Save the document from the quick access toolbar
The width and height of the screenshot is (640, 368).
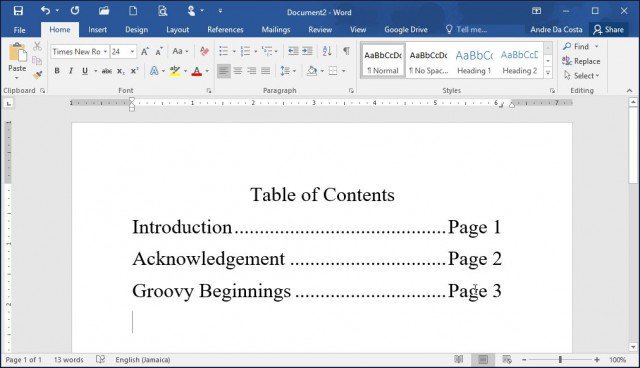pyautogui.click(x=18, y=11)
